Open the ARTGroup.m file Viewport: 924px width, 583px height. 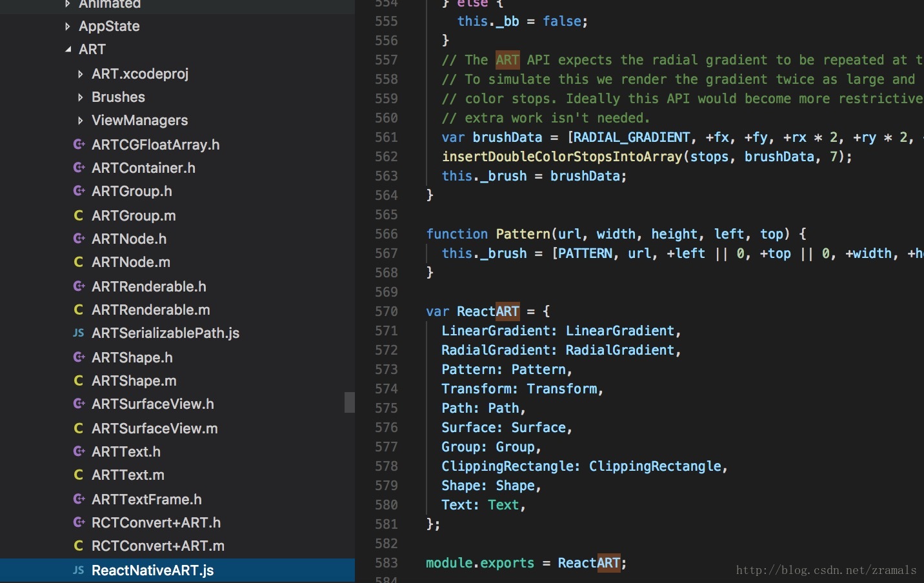tap(134, 215)
